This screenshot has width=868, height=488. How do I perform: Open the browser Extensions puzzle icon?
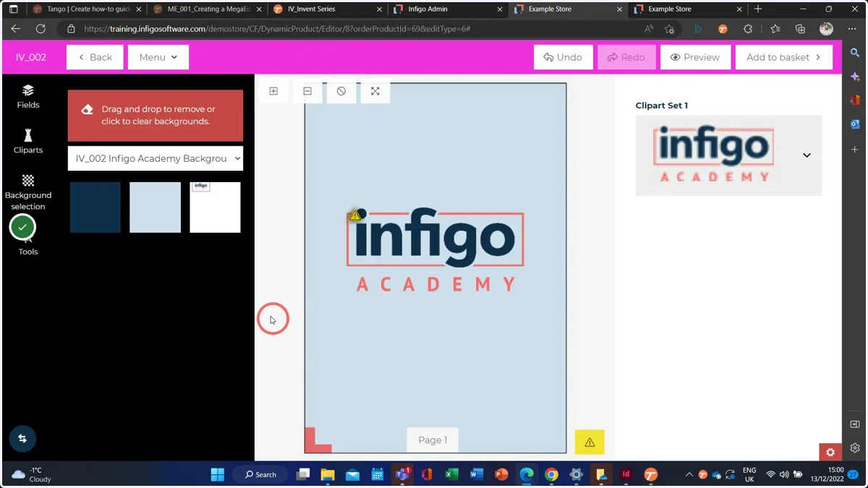pyautogui.click(x=748, y=29)
